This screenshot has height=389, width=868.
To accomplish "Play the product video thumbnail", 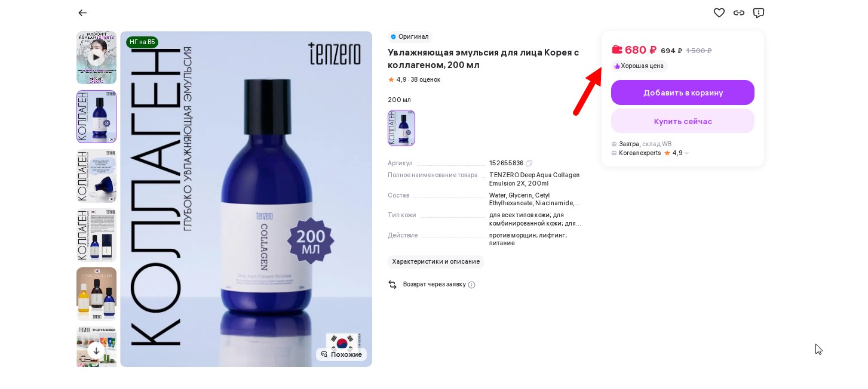I will tap(96, 57).
